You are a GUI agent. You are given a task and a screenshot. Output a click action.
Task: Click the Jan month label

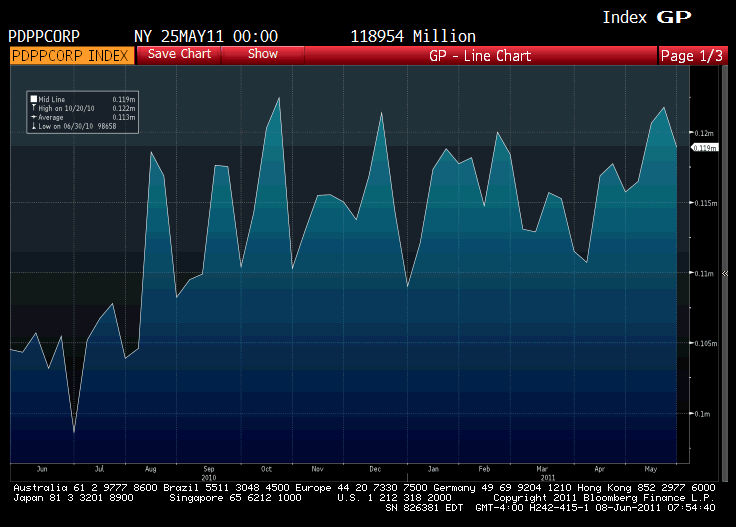[433, 469]
